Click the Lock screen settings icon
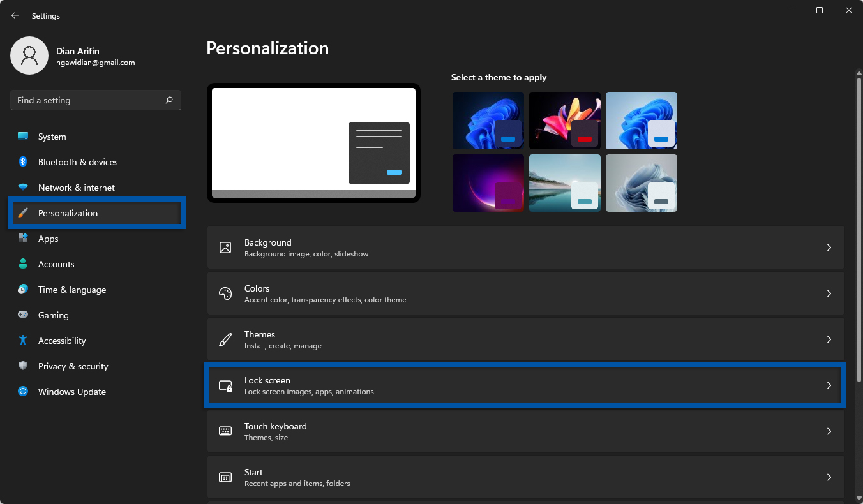The image size is (863, 504). pyautogui.click(x=225, y=385)
